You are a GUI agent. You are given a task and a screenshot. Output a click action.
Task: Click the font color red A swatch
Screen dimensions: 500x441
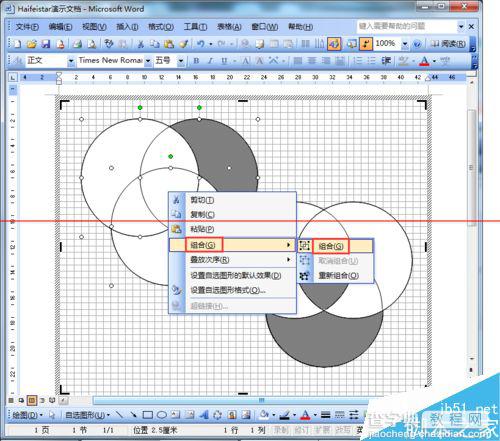pos(424,61)
